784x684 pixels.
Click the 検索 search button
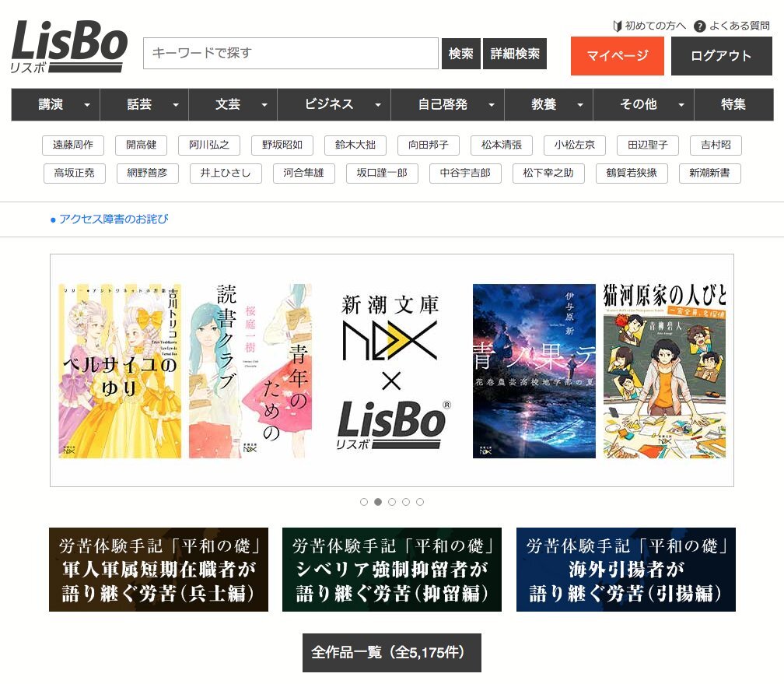coord(461,54)
